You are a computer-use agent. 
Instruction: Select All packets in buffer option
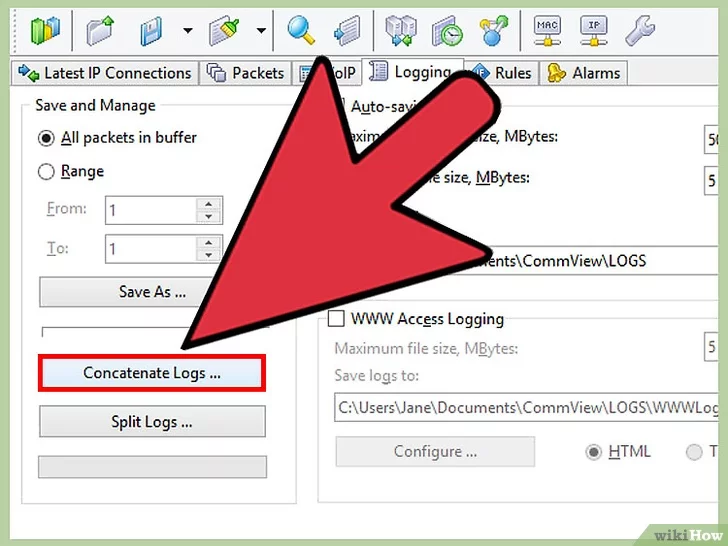46,138
